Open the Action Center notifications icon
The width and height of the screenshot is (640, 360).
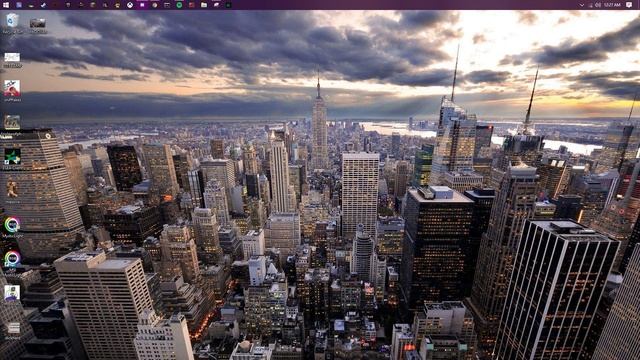(629, 5)
